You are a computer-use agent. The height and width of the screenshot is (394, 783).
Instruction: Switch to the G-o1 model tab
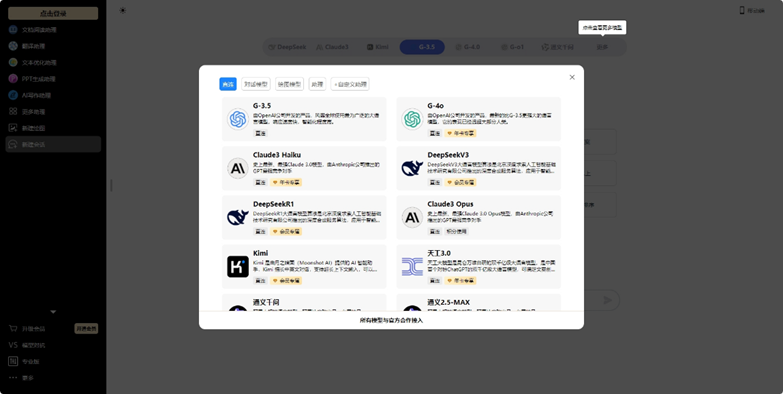pyautogui.click(x=513, y=47)
